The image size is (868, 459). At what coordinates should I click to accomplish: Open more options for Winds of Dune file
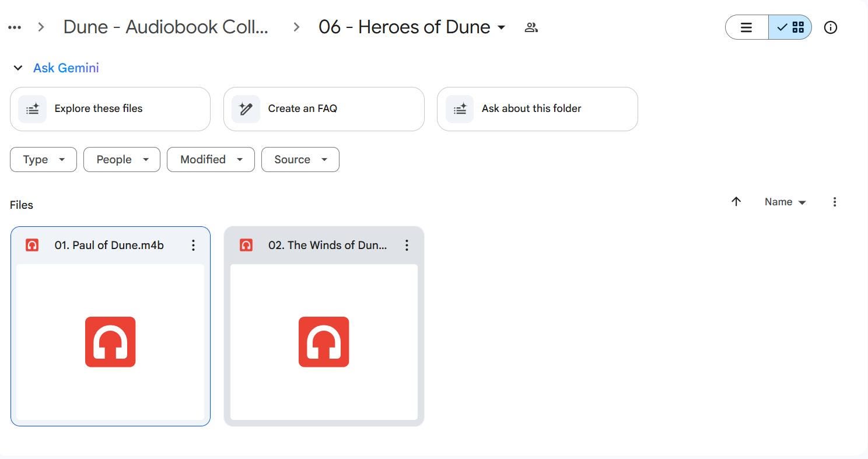(407, 246)
